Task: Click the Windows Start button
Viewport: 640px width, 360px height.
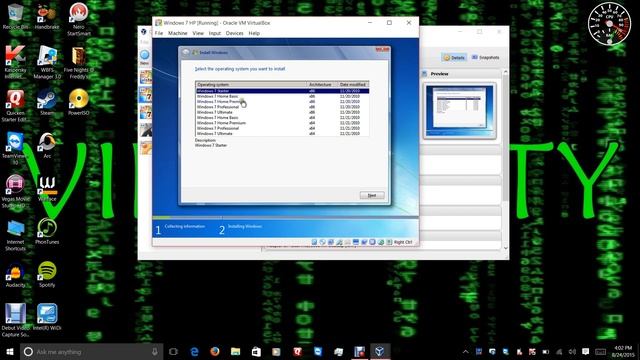Action: [x=10, y=351]
